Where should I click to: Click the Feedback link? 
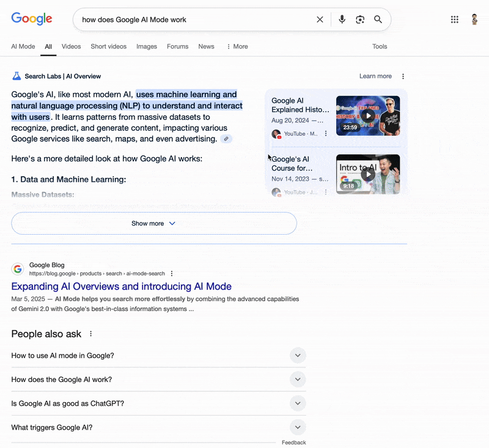click(x=294, y=442)
